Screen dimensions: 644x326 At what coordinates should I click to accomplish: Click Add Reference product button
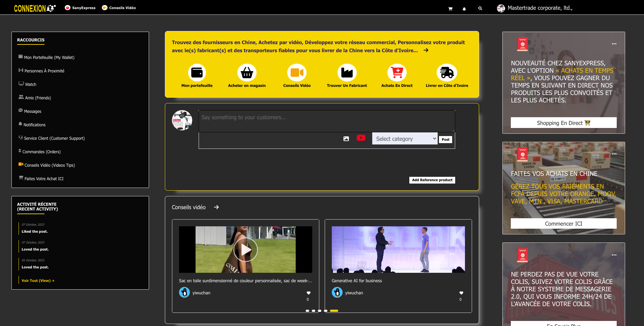click(432, 180)
